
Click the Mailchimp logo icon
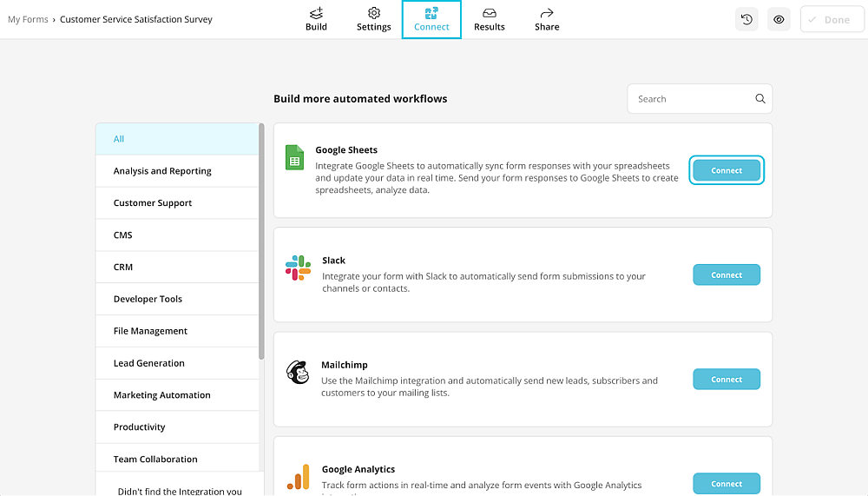(298, 372)
